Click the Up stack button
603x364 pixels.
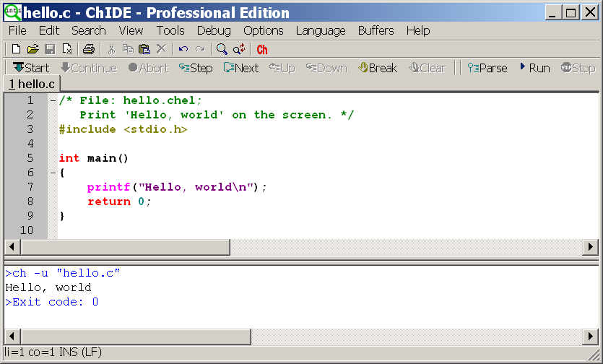282,68
